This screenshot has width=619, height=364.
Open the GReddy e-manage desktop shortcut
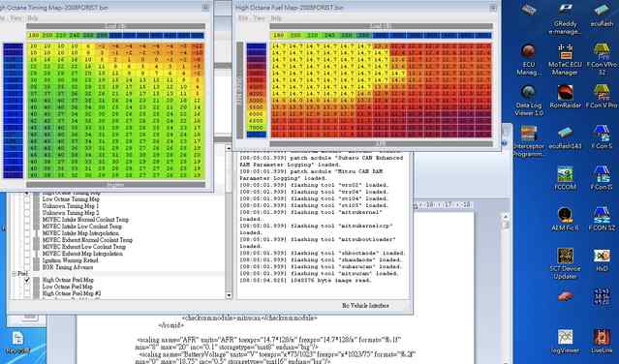[x=565, y=18]
